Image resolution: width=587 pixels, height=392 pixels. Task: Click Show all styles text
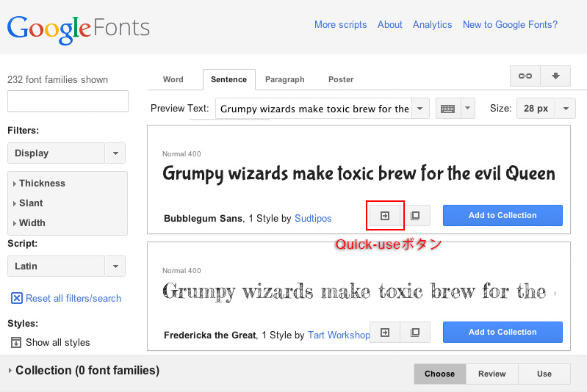point(57,343)
